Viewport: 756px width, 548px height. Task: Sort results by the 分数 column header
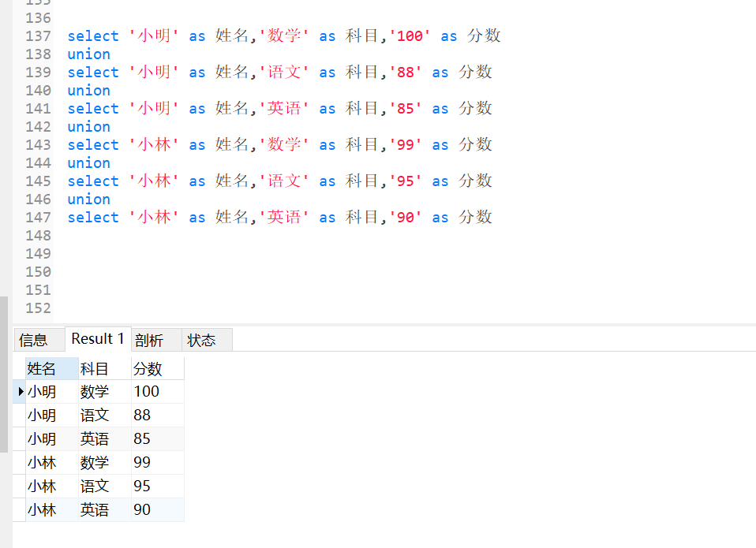[x=147, y=367]
